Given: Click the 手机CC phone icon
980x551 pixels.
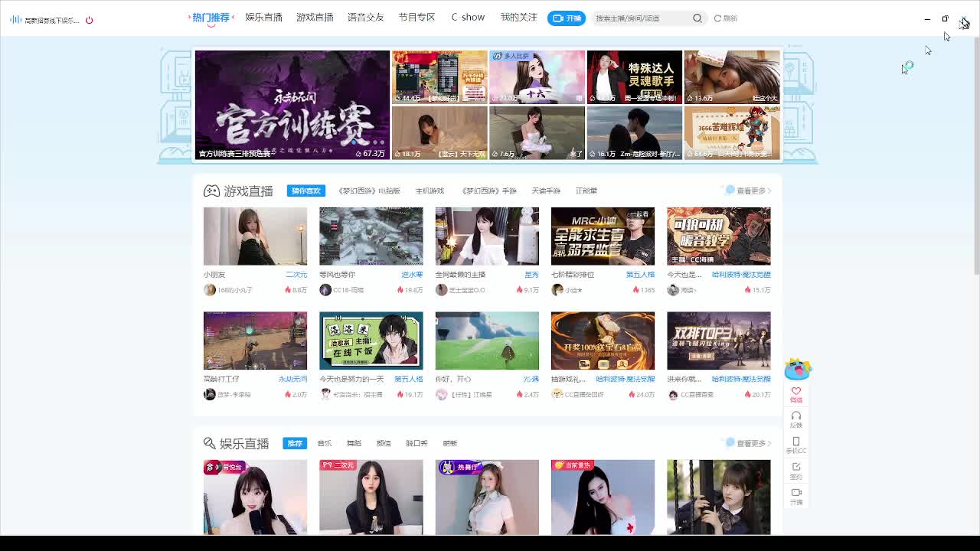Looking at the screenshot, I should 796,442.
